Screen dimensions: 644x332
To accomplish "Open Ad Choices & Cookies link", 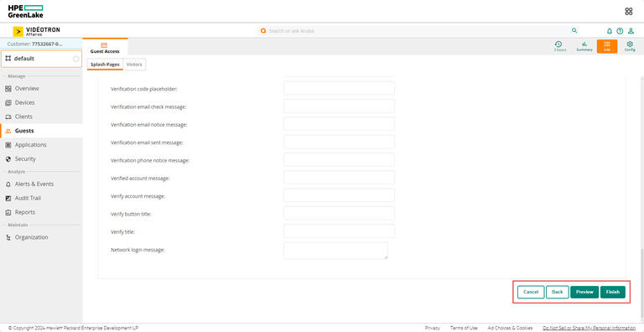I will pos(510,328).
